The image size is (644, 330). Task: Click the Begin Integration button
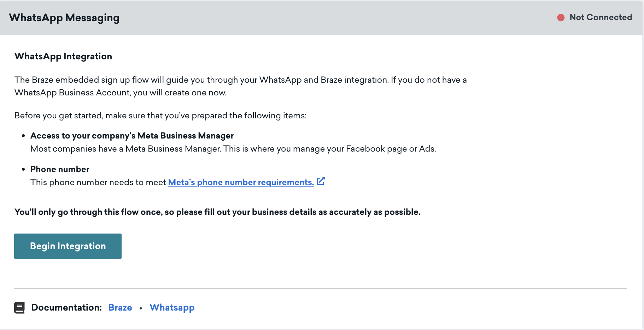coord(68,246)
